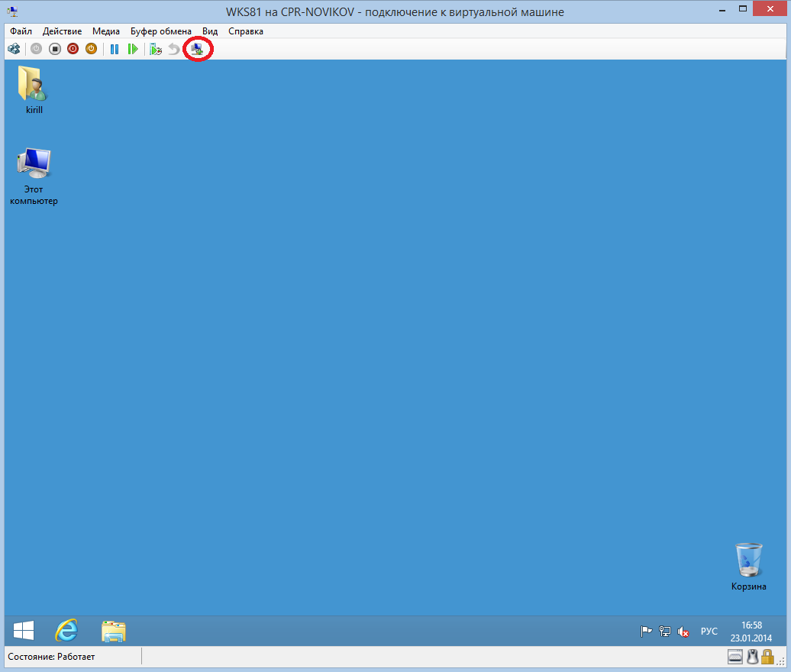Expand the Вид menu
791x672 pixels.
210,31
